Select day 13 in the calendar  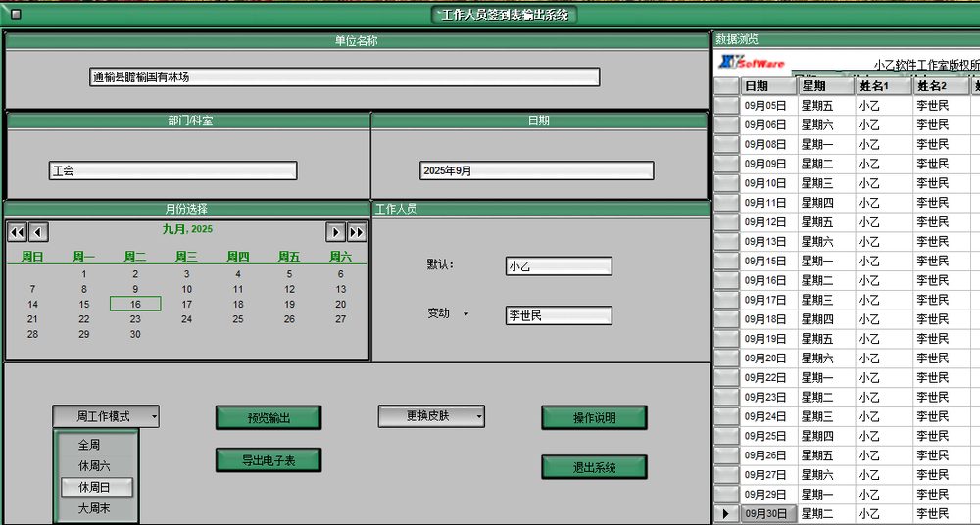(x=341, y=289)
